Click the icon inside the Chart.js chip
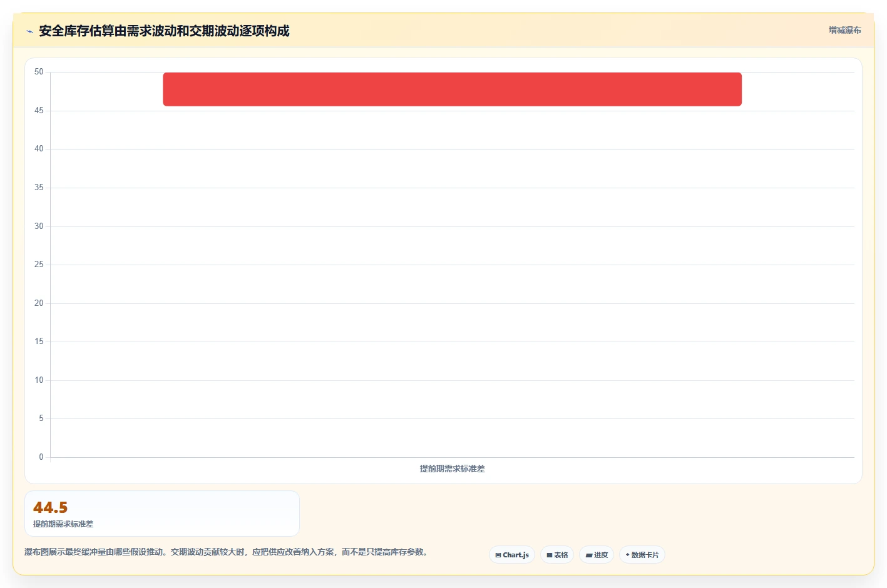887x588 pixels. pyautogui.click(x=498, y=555)
